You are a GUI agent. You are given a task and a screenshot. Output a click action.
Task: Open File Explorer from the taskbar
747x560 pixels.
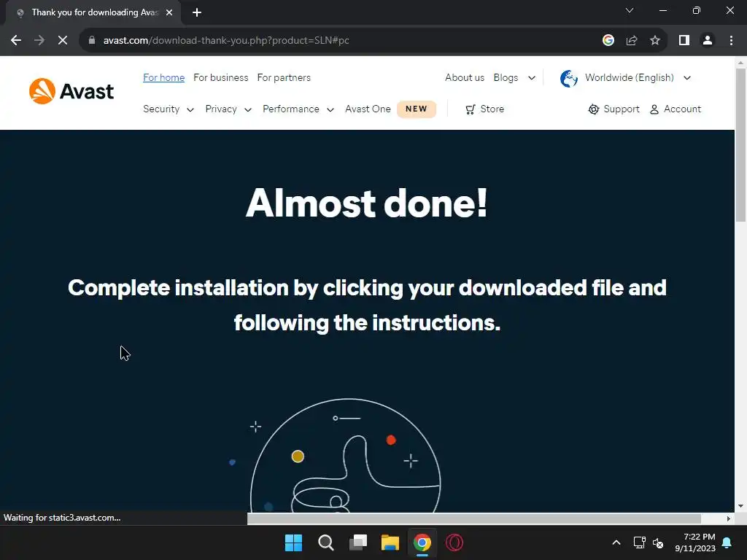point(390,542)
